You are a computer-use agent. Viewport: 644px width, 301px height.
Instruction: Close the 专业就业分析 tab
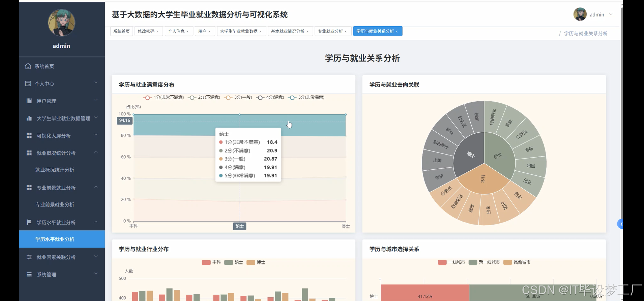[x=346, y=31]
